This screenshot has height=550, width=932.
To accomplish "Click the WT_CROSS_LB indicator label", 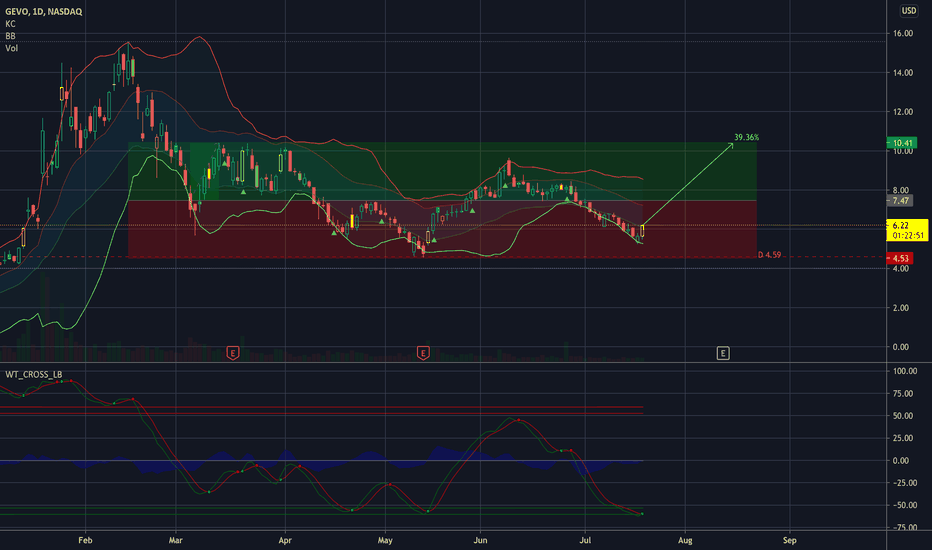I will click(33, 374).
